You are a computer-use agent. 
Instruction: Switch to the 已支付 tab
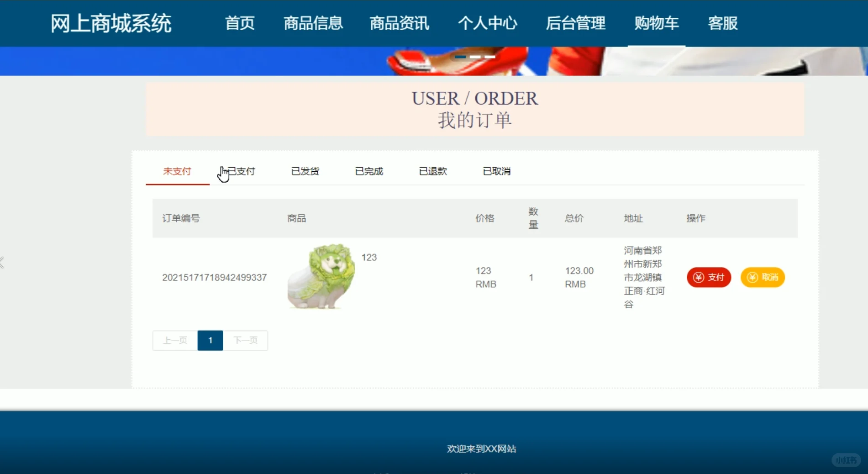pos(242,171)
